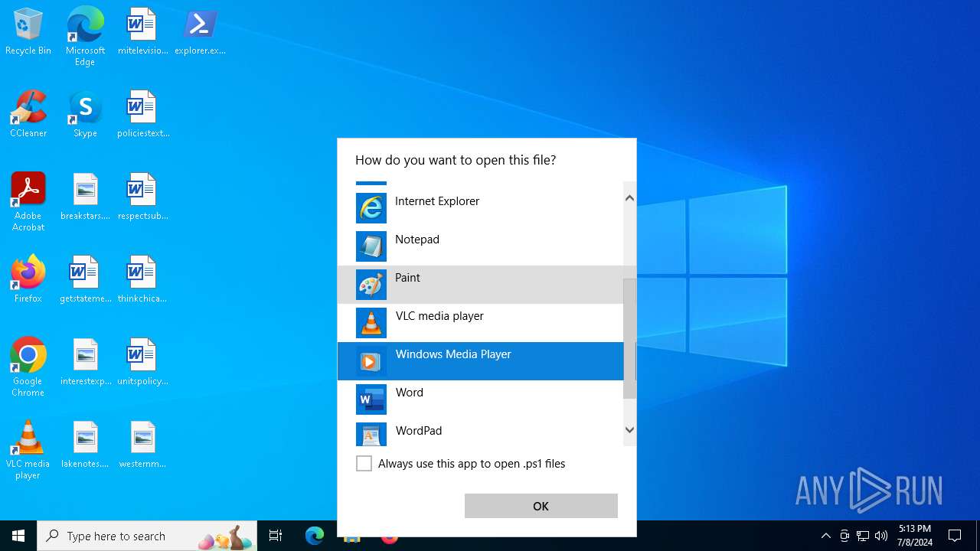Launch Microsoft Edge from the taskbar
This screenshot has width=980, height=551.
(x=315, y=536)
